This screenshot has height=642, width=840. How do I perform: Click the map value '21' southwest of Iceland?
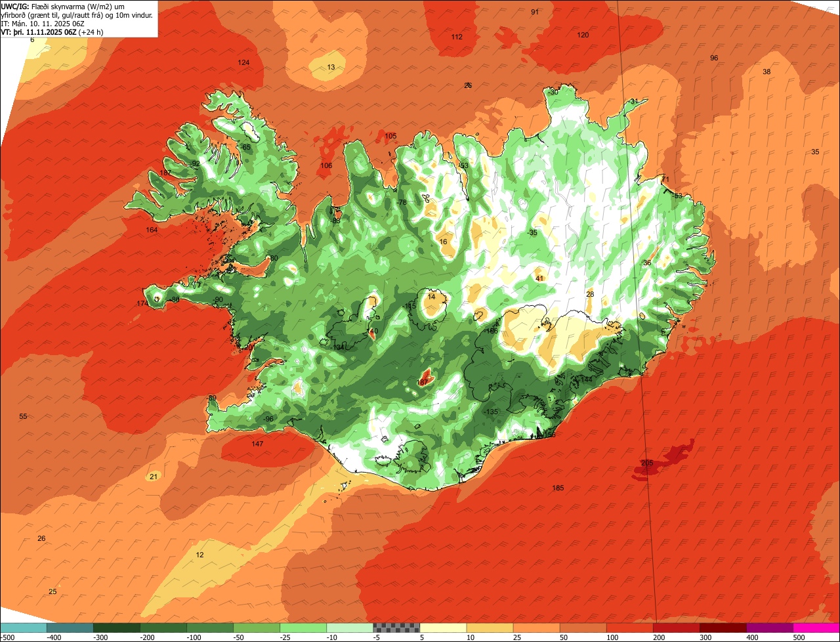pyautogui.click(x=154, y=476)
